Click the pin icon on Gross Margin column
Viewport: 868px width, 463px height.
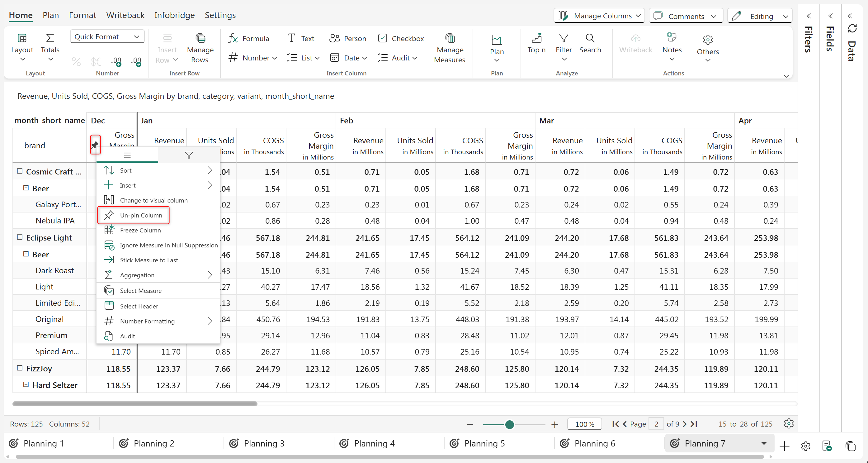coord(95,145)
